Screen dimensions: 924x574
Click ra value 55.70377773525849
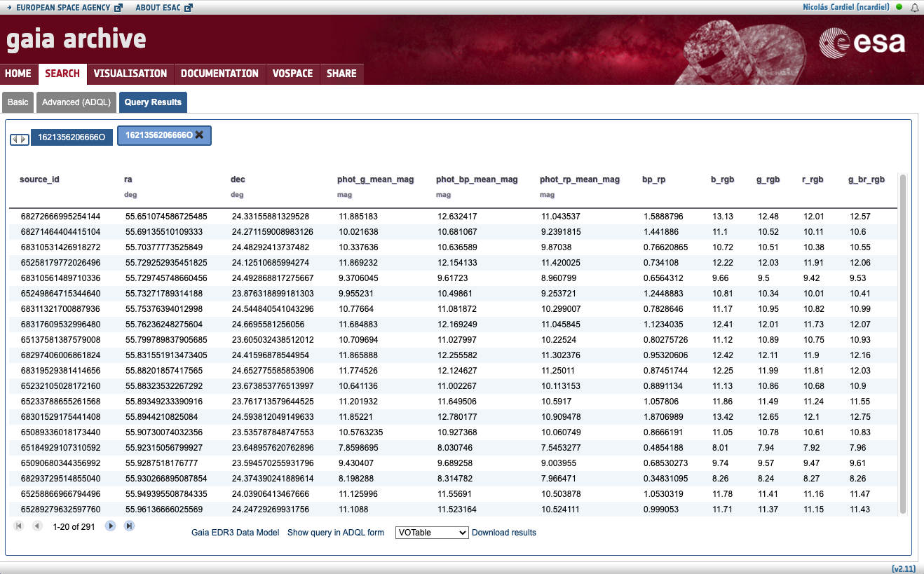(164, 247)
